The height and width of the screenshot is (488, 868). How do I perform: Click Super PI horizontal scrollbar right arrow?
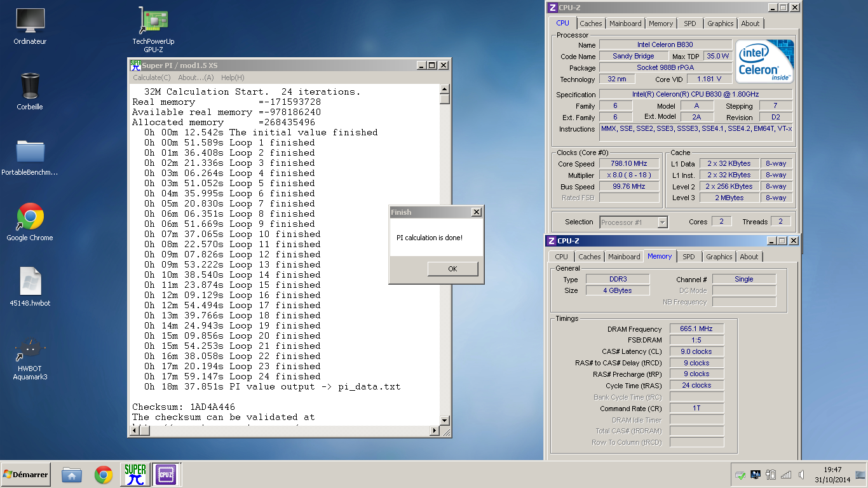(x=435, y=431)
